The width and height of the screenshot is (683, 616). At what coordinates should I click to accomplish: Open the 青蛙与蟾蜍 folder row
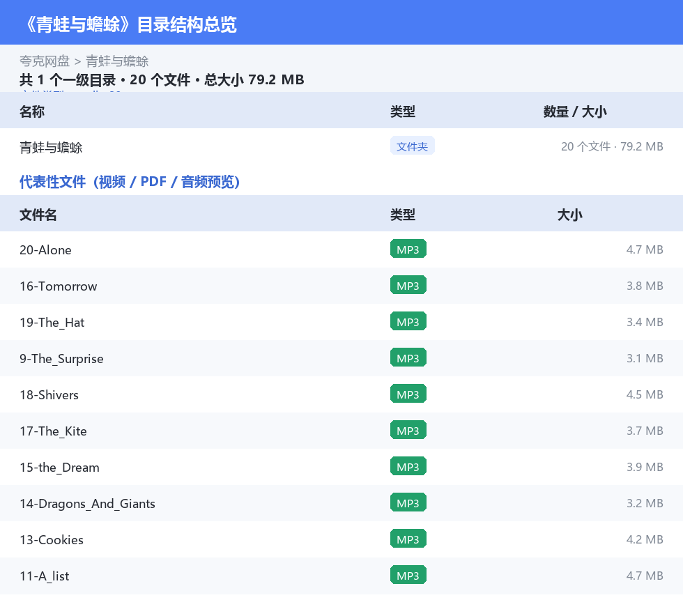pyautogui.click(x=341, y=146)
